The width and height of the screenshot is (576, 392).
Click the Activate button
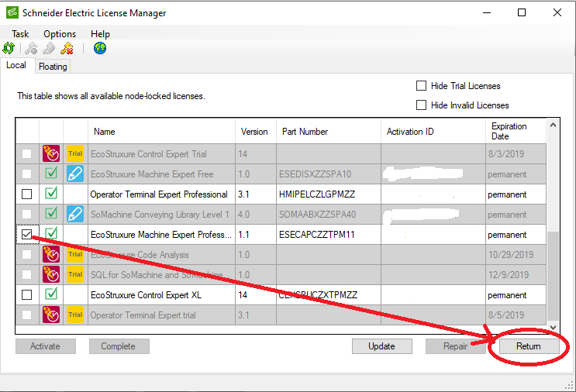pyautogui.click(x=46, y=346)
